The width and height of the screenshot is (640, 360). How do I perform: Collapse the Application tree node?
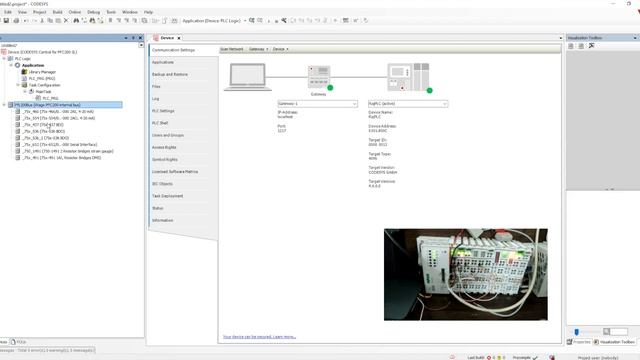(x=11, y=65)
